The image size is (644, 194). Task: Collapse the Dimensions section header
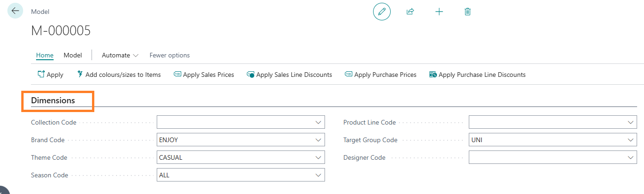click(53, 100)
